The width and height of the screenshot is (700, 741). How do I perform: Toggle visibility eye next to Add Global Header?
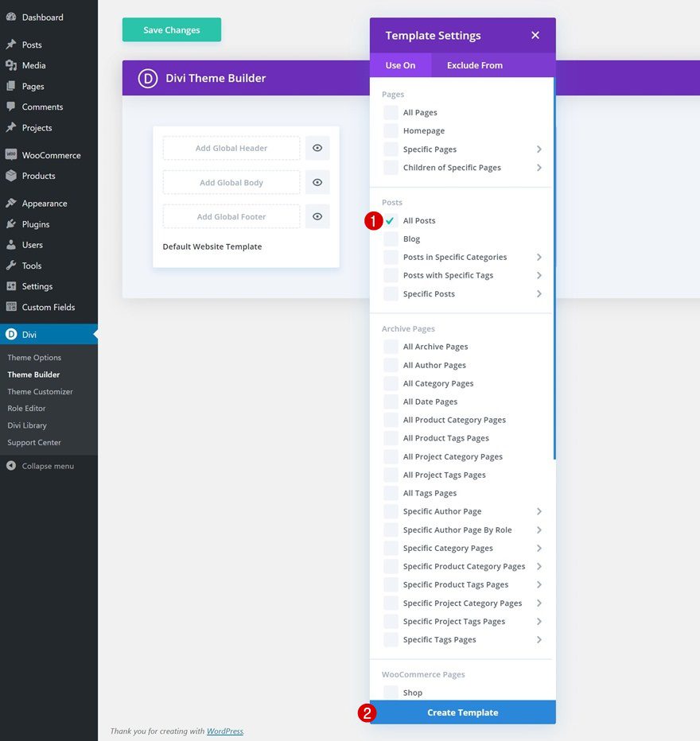317,148
